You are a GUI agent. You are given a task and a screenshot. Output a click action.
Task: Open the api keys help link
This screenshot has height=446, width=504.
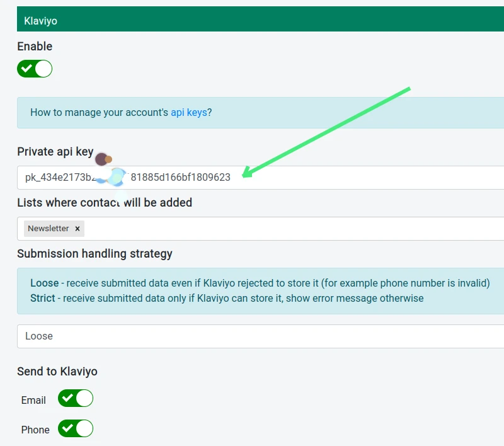tap(189, 113)
